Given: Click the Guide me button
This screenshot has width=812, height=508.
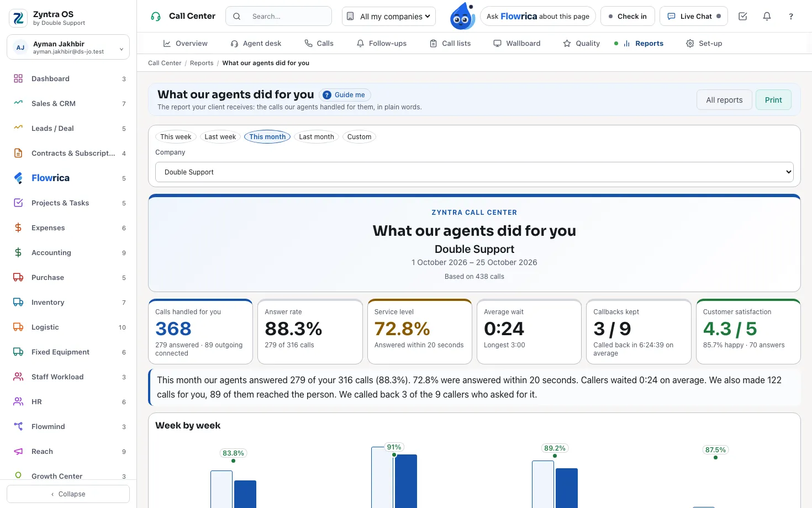Looking at the screenshot, I should pyautogui.click(x=344, y=95).
